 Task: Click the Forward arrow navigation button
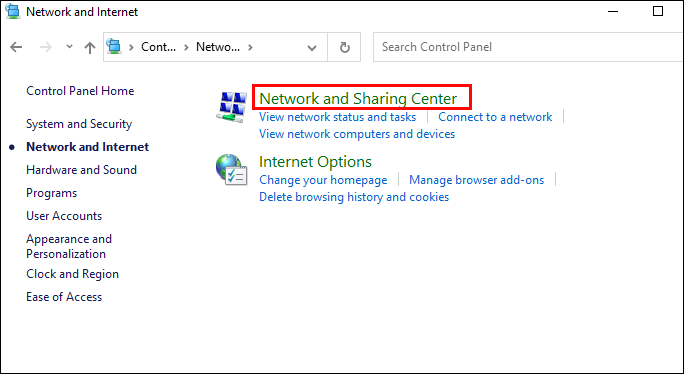pos(46,47)
